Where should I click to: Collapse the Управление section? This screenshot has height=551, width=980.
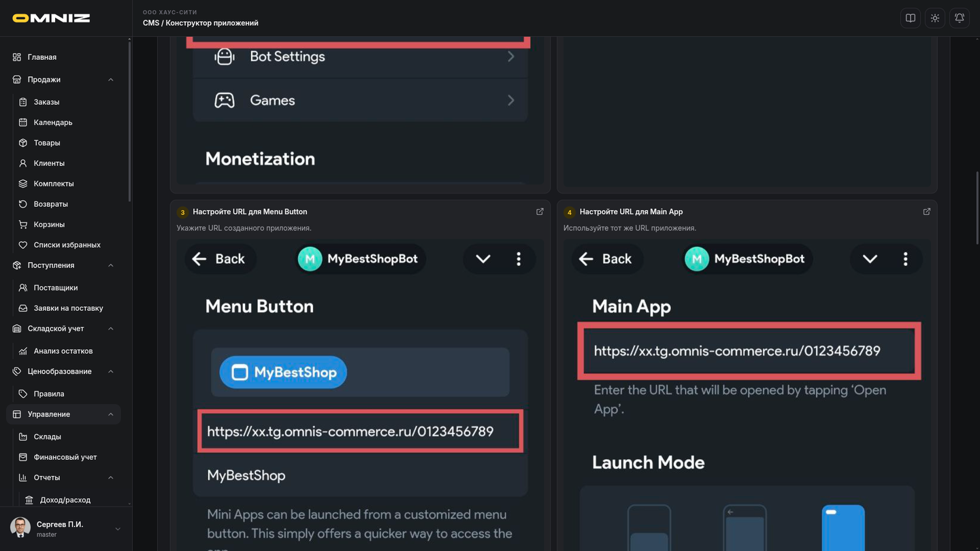tap(110, 414)
